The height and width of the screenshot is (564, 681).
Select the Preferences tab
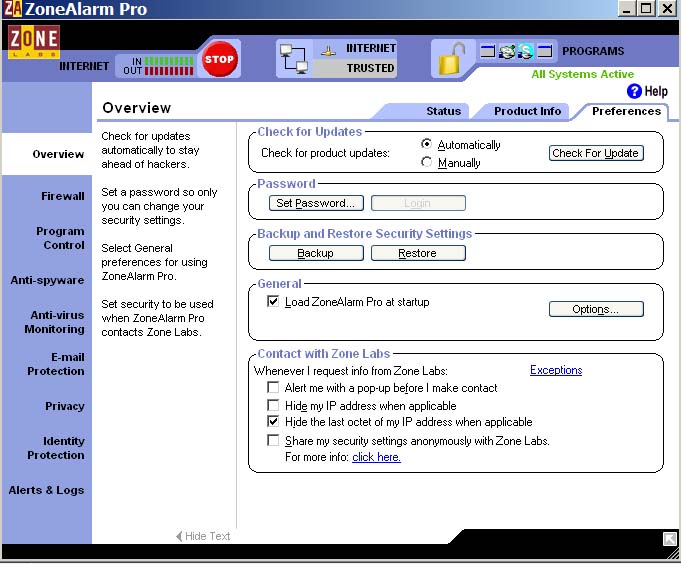point(626,111)
